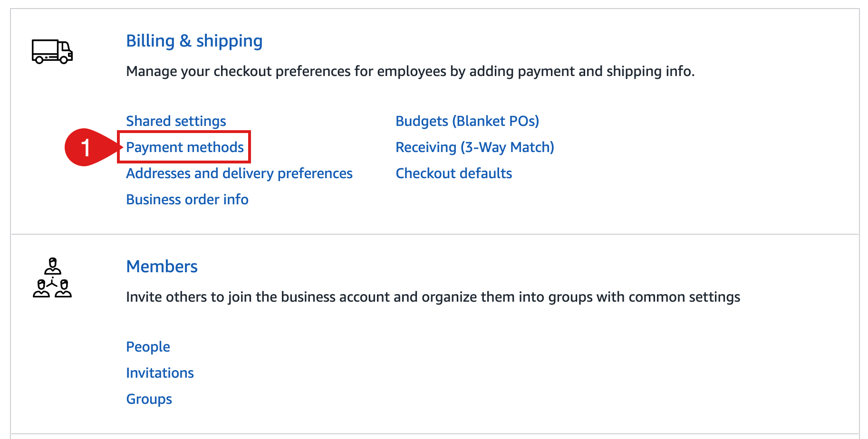This screenshot has width=868, height=439.
Task: Click the word 'shipping' in section title
Action: pos(229,42)
